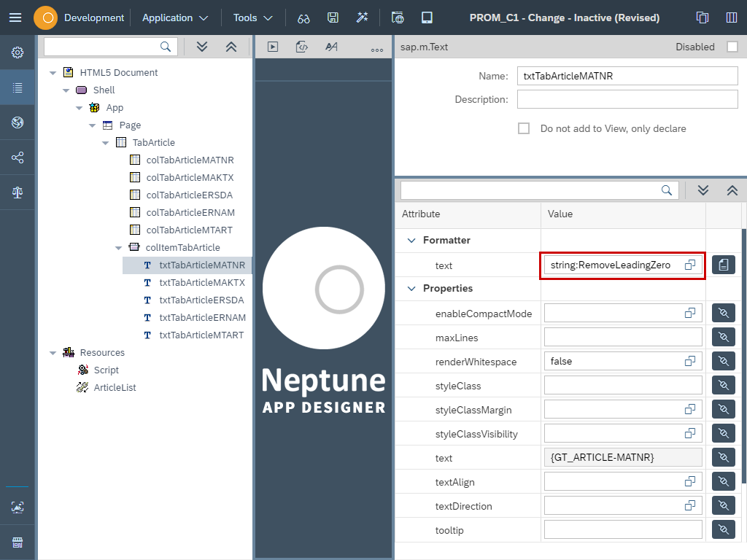
Task: Click the magic wand toolbar icon
Action: tap(363, 17)
